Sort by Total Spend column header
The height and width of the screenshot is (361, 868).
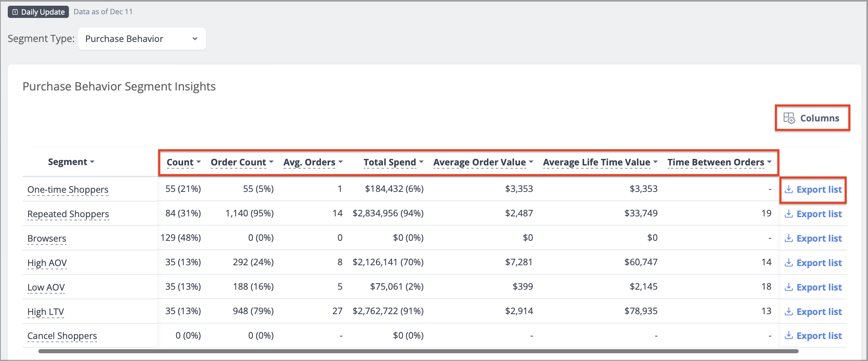(393, 162)
